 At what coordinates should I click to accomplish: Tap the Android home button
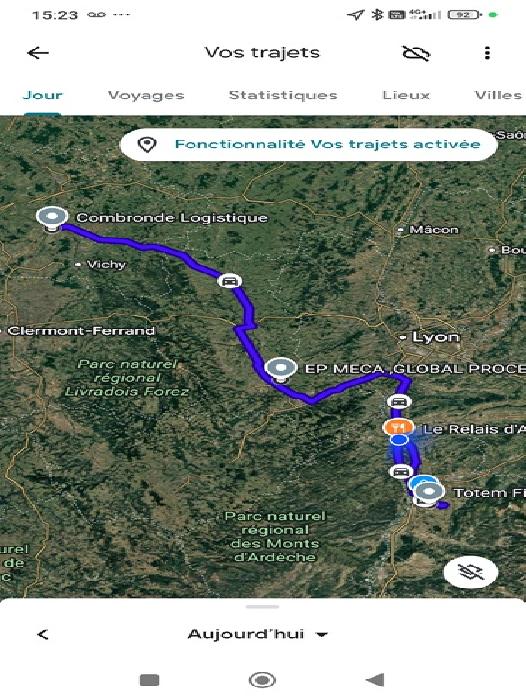click(262, 680)
